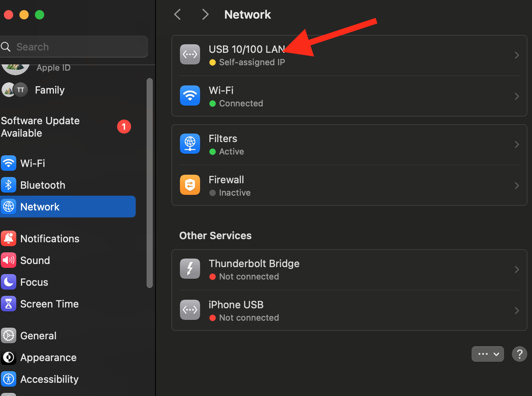
Task: Open Wi-Fi in the sidebar
Action: coord(68,163)
